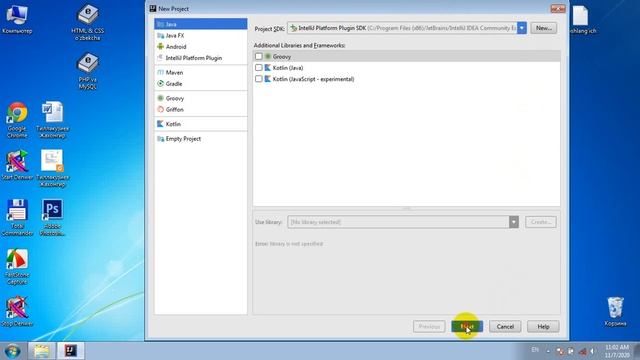
Task: Open Google Chrome desktop shortcut
Action: point(17,120)
